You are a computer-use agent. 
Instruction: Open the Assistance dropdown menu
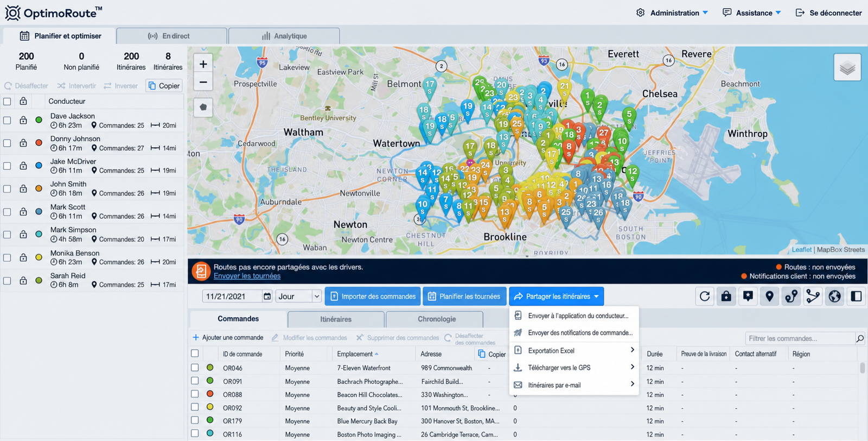pos(752,12)
